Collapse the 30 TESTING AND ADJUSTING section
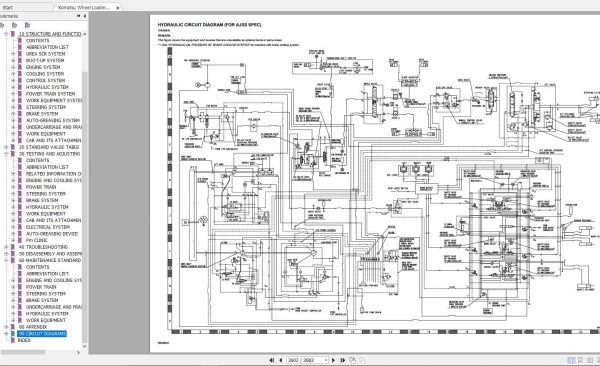This screenshot has height=366, width=600. point(6,154)
